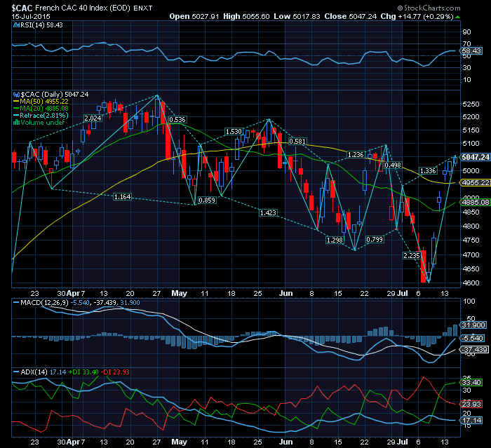
Task: Click the 1.298 retrace ratio label
Action: (x=335, y=240)
